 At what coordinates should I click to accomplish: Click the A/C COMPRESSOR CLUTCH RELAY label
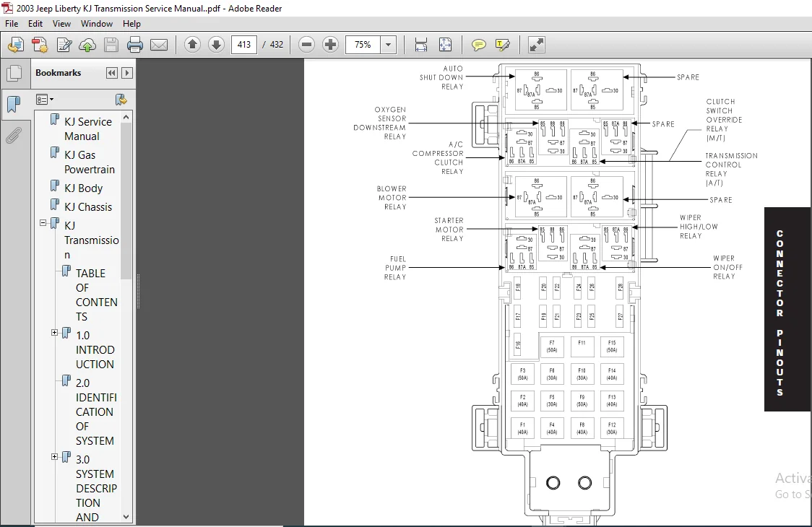click(438, 158)
